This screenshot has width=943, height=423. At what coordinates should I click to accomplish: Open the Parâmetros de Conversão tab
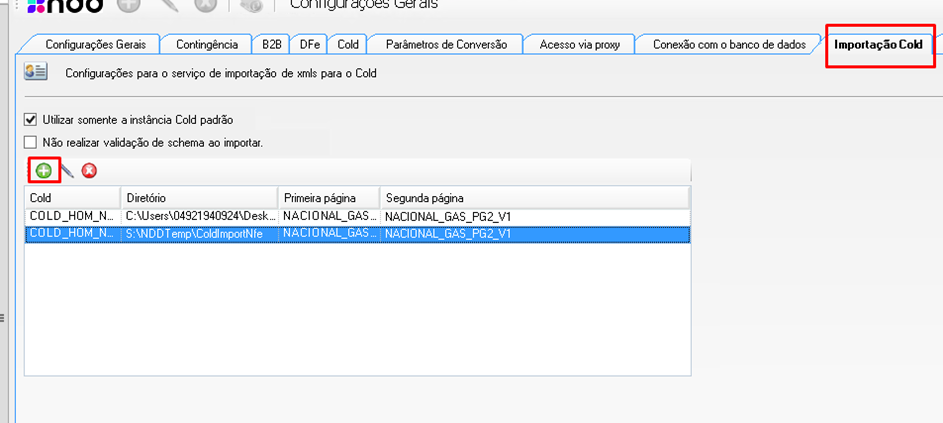pos(446,44)
